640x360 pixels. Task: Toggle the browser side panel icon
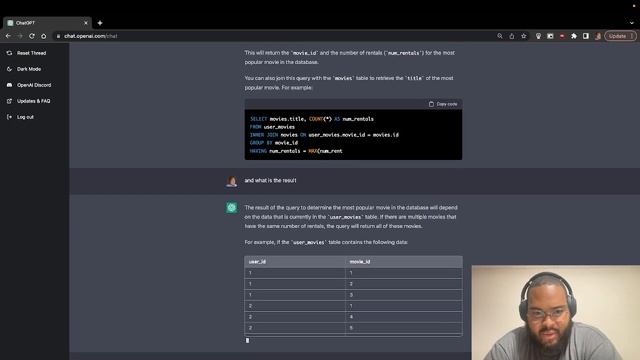[x=586, y=36]
